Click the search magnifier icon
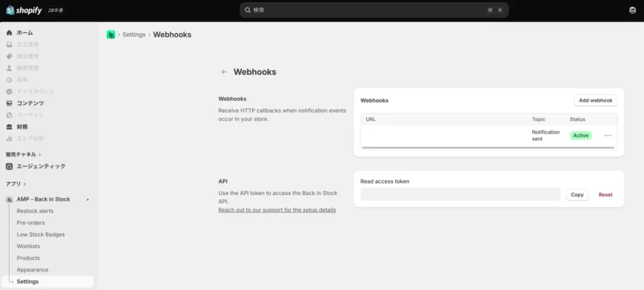This screenshot has width=644, height=290. [248, 10]
